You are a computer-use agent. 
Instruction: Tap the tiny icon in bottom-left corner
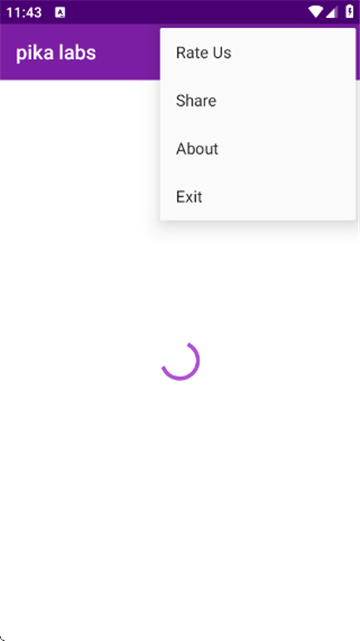tap(2, 638)
